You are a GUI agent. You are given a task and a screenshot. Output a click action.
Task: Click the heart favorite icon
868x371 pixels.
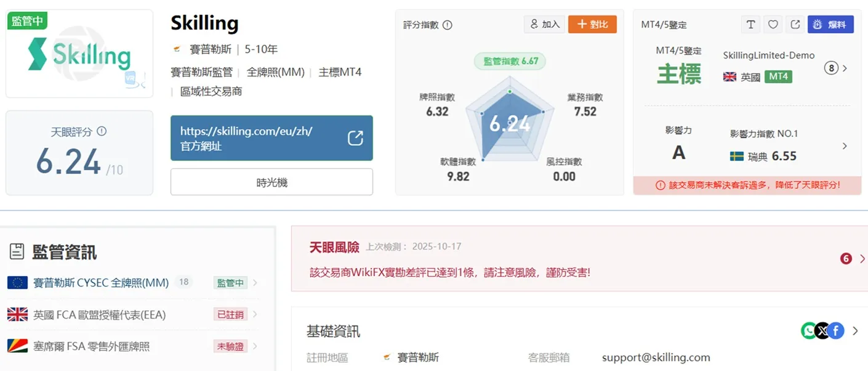coord(773,25)
